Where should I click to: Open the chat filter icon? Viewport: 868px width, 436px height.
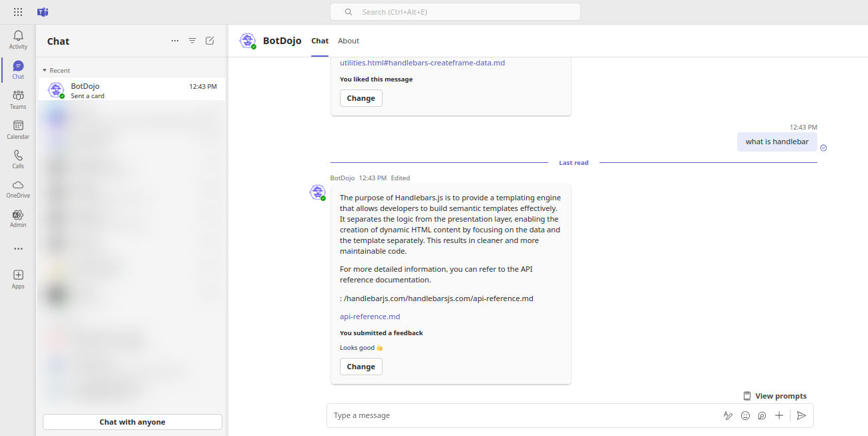tap(192, 41)
